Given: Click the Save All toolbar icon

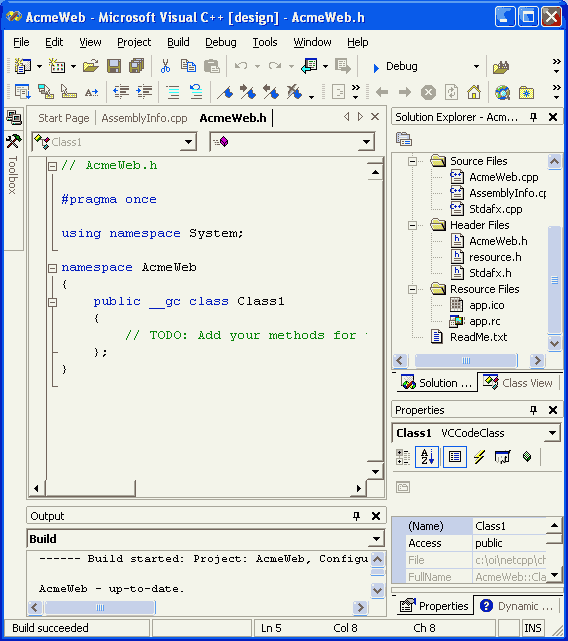Looking at the screenshot, I should pos(137,66).
